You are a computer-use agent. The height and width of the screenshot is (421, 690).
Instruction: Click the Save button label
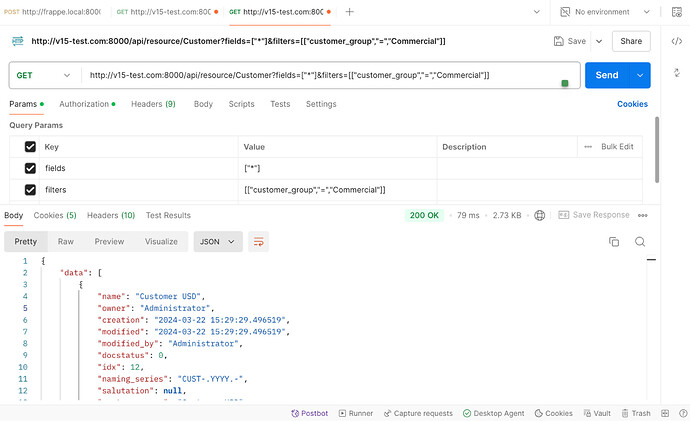tap(576, 41)
